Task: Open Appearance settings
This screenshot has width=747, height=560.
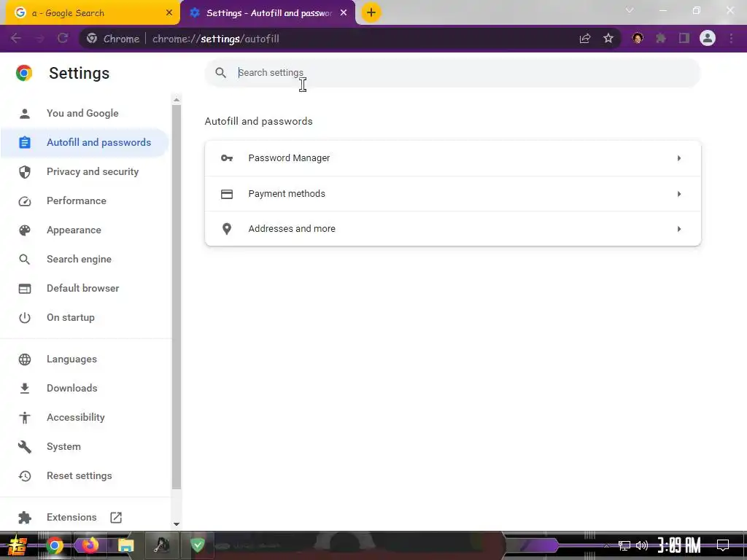Action: (x=85, y=230)
